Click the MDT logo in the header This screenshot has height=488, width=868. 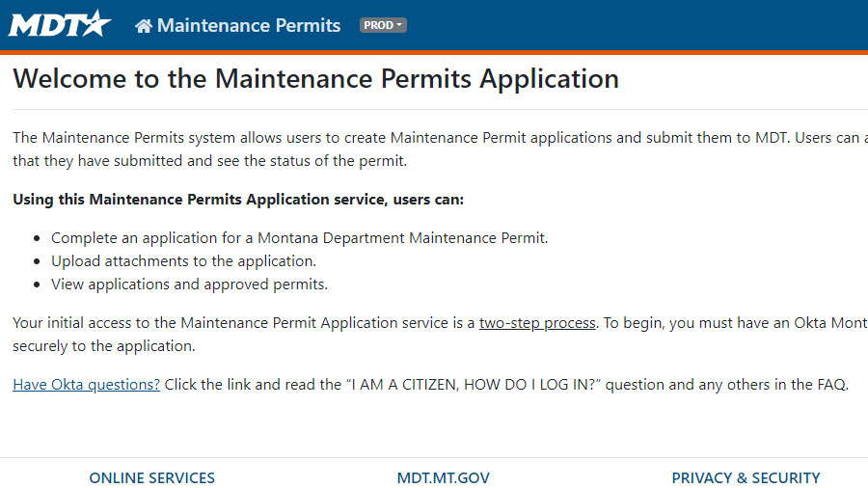coord(59,24)
